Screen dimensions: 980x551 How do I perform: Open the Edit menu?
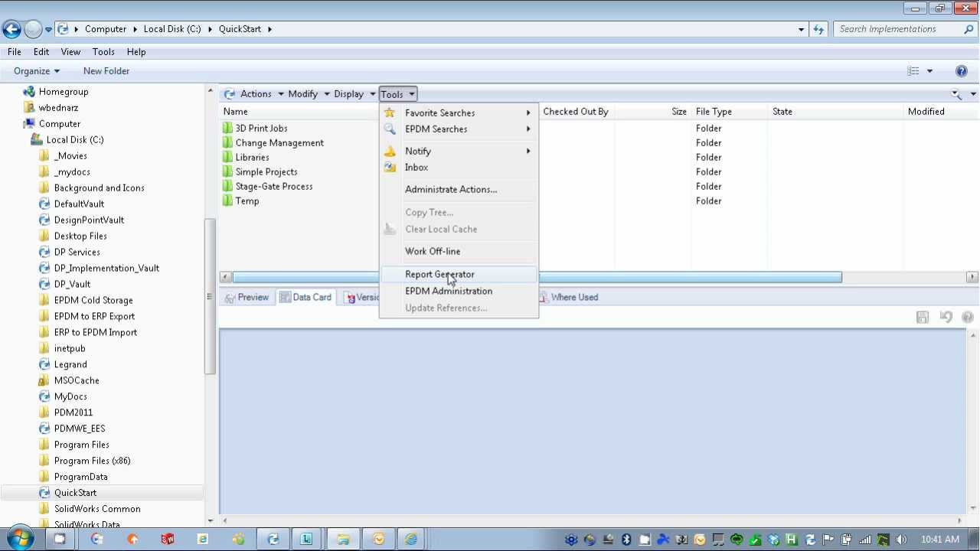pos(41,51)
